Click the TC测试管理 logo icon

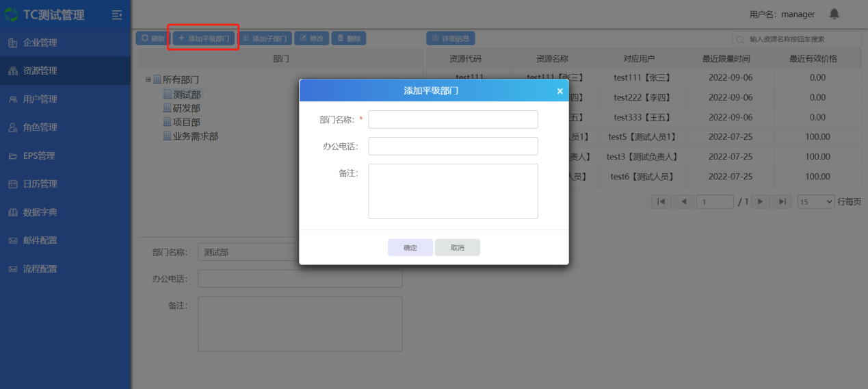point(12,14)
